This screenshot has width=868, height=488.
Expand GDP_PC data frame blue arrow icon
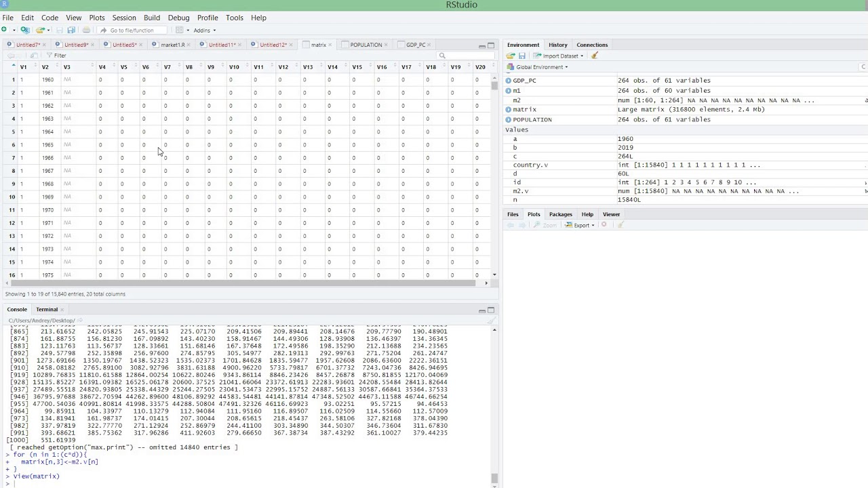pyautogui.click(x=509, y=81)
